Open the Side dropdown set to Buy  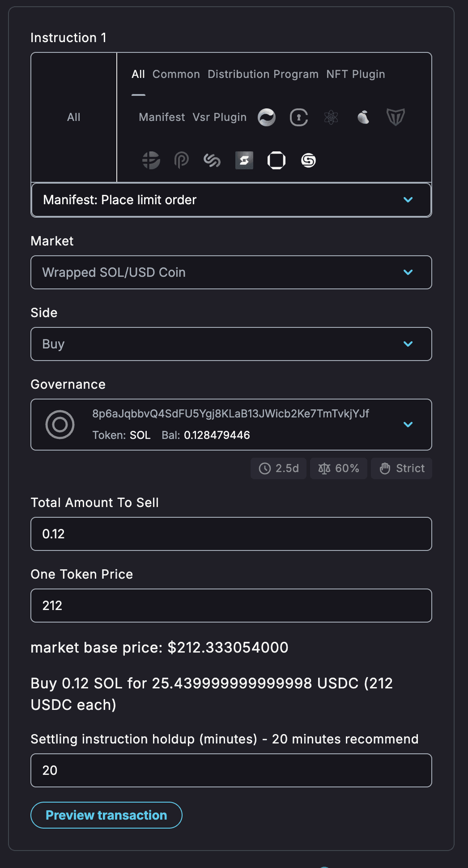click(231, 344)
